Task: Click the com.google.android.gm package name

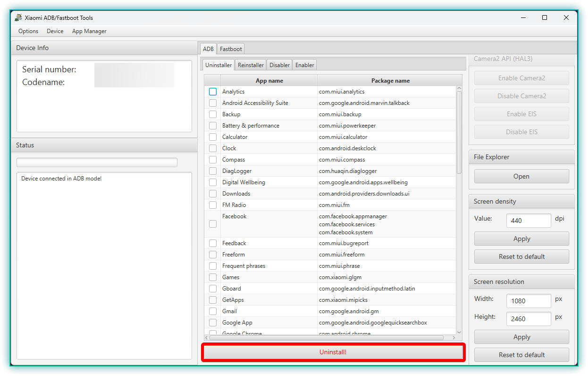Action: [x=349, y=311]
